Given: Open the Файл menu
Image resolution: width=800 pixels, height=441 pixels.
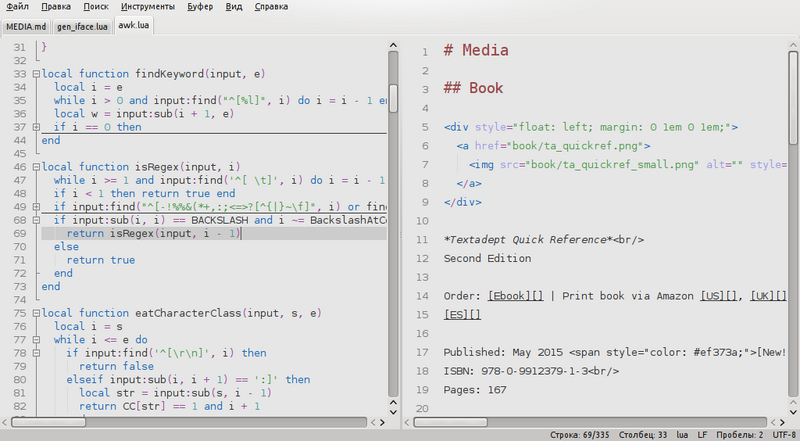Looking at the screenshot, I should click(17, 7).
